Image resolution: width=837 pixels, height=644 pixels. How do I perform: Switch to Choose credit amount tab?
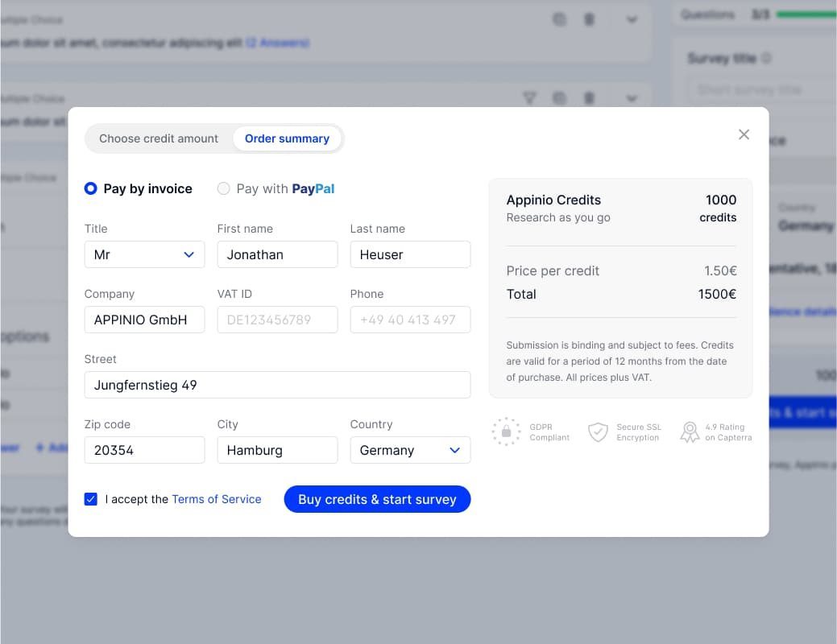coord(159,138)
